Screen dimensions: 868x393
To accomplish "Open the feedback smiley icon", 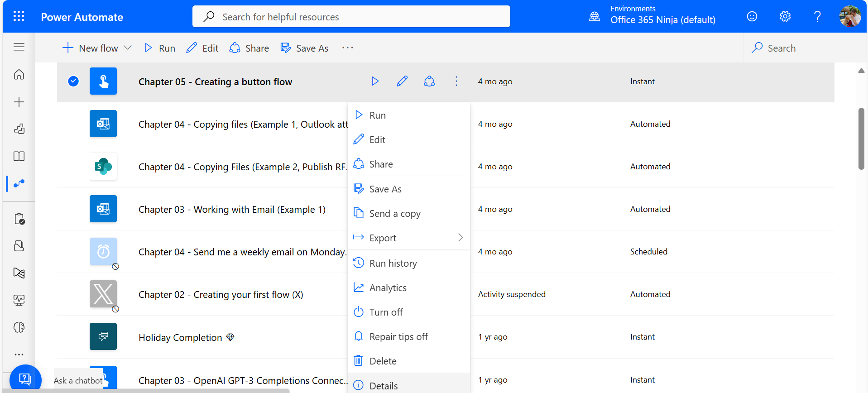I will pyautogui.click(x=752, y=17).
